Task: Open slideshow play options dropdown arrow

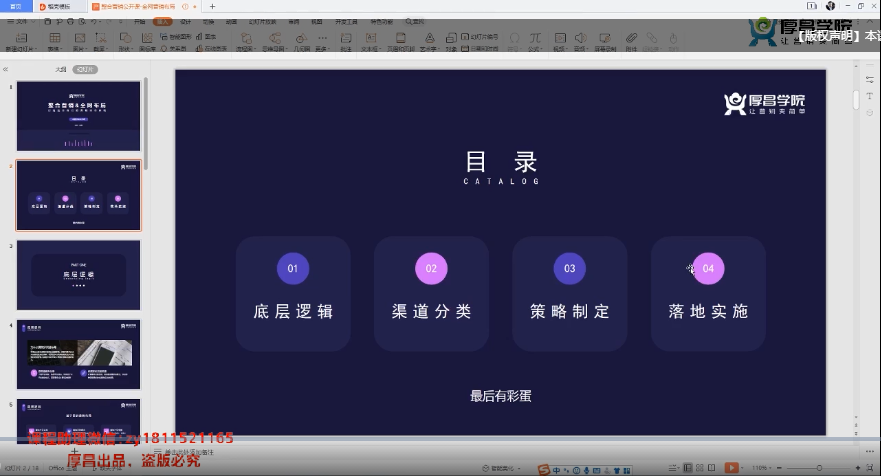Action: 742,468
